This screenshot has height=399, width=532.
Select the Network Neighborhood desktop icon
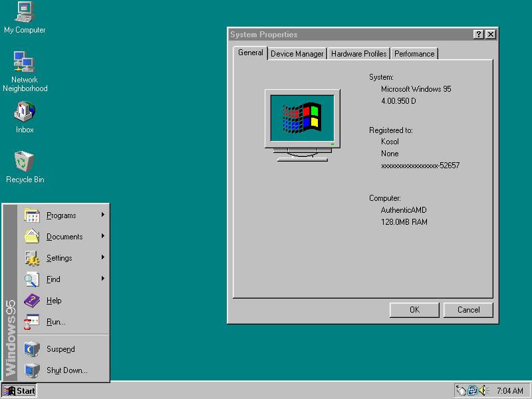(25, 72)
